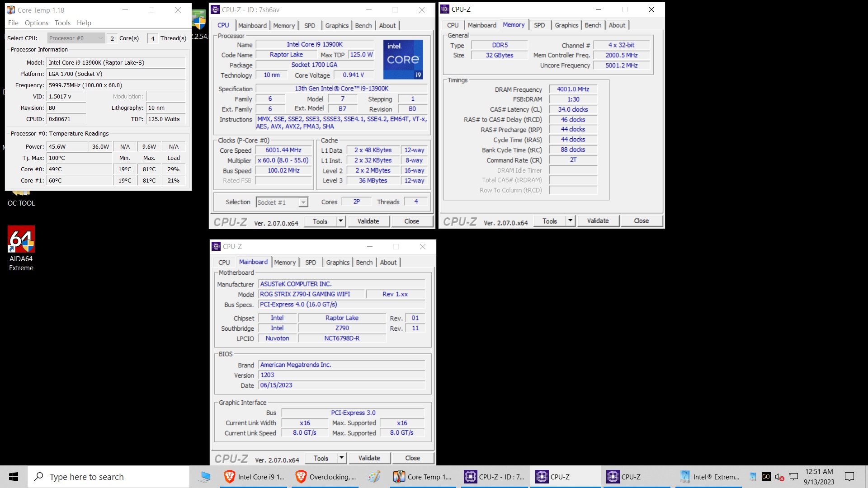This screenshot has height=488, width=868.
Task: Expand Tools dropdown arrow in CPU-Z CPU window
Action: (x=341, y=221)
